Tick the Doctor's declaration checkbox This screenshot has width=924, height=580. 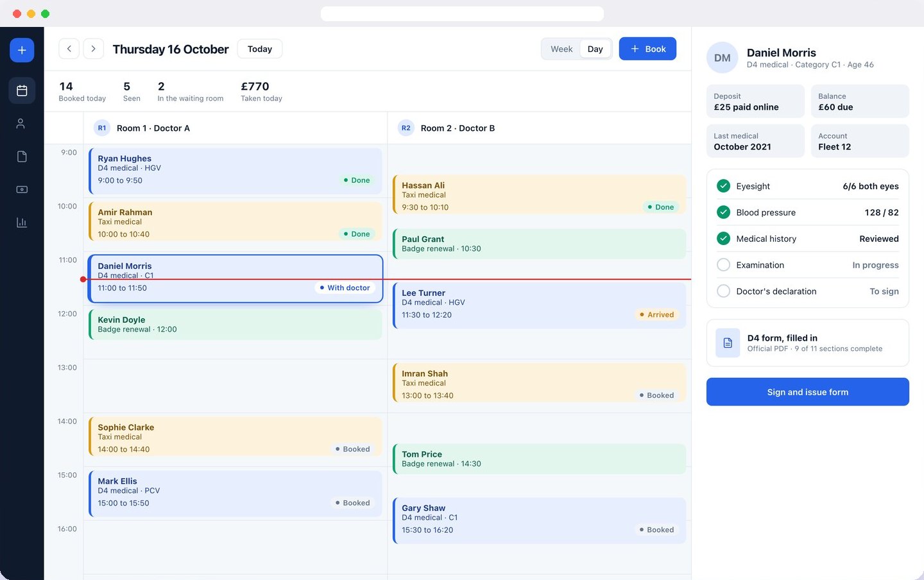click(x=723, y=291)
